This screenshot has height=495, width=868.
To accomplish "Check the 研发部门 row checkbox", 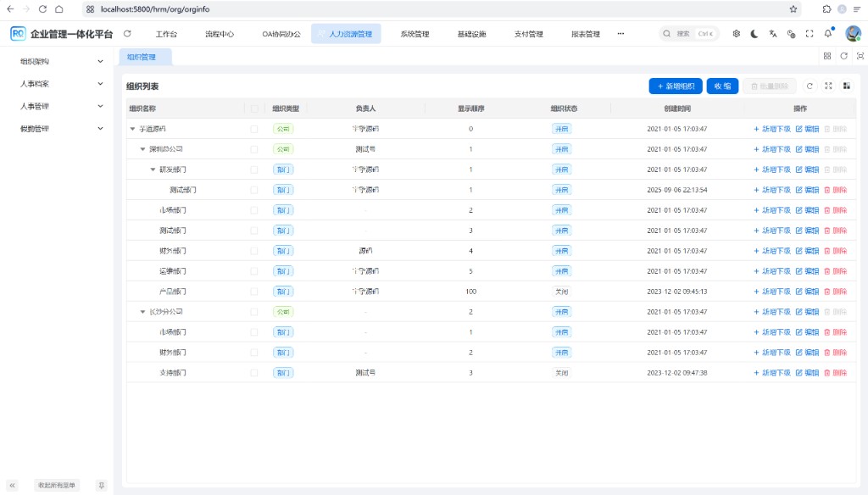I will (252, 169).
